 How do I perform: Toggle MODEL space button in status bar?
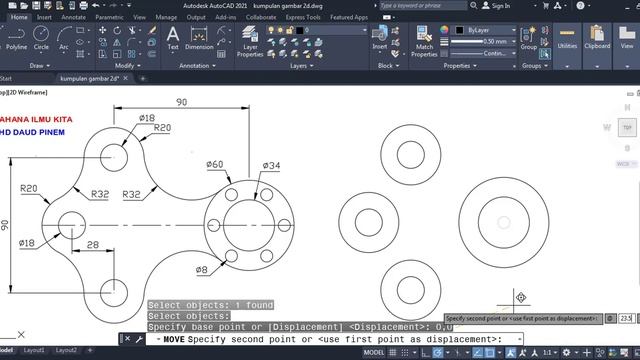pos(374,352)
